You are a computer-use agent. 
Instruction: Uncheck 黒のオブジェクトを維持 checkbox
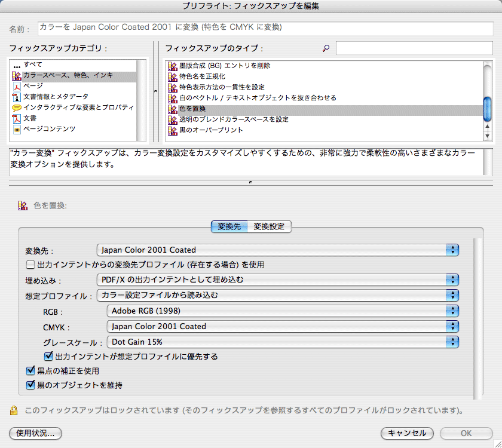[31, 385]
